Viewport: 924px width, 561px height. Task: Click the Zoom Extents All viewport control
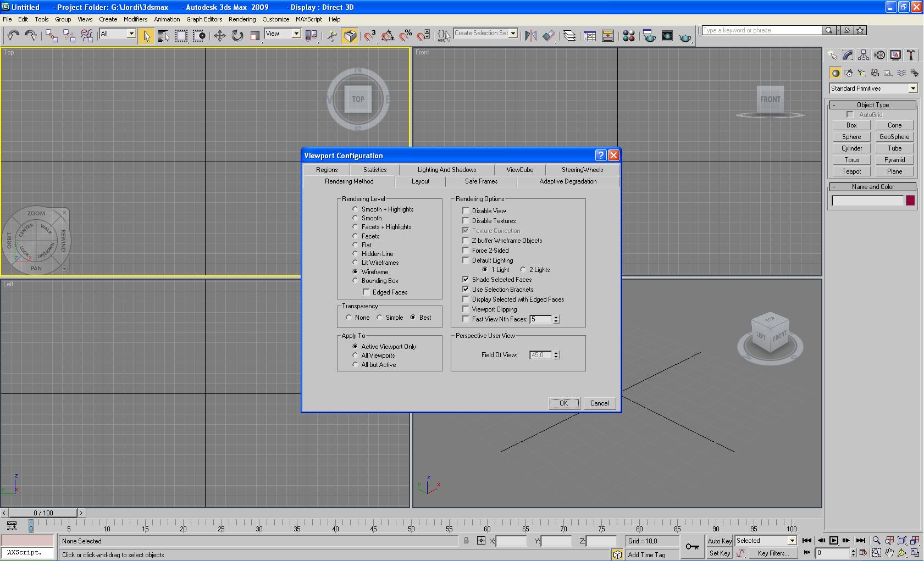click(915, 541)
